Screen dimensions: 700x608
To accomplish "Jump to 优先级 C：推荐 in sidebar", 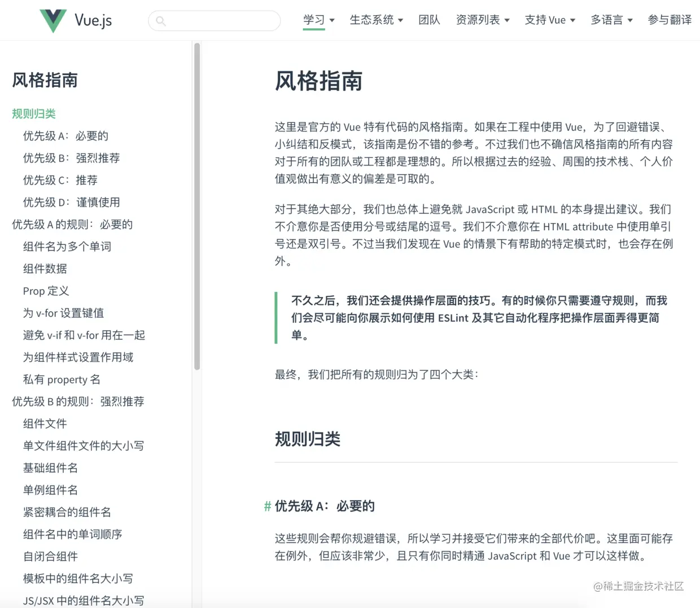I will click(x=60, y=180).
